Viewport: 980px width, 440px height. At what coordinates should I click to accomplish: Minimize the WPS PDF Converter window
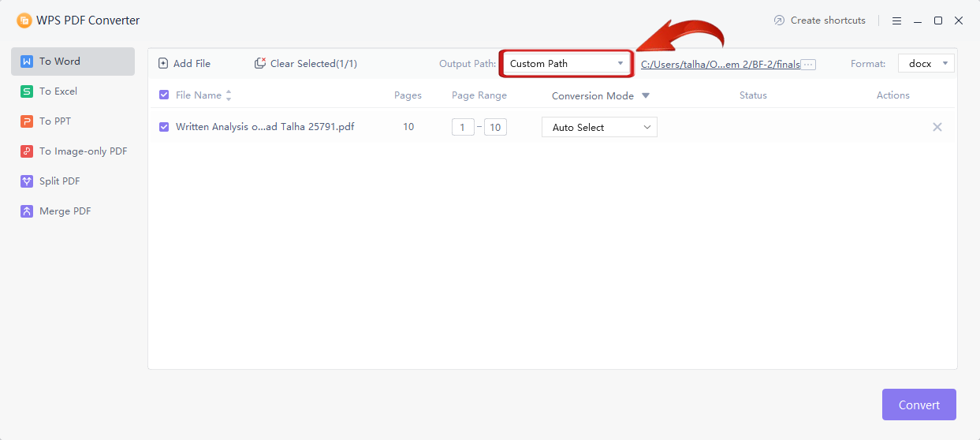[x=918, y=21]
